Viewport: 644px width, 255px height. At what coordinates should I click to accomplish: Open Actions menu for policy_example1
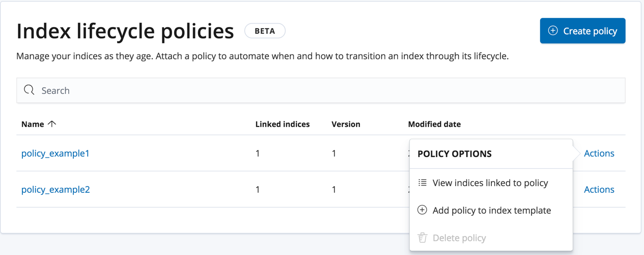coord(599,153)
